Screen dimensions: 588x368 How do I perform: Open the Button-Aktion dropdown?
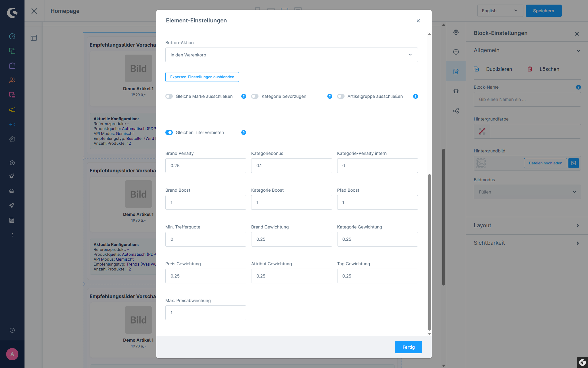(292, 55)
